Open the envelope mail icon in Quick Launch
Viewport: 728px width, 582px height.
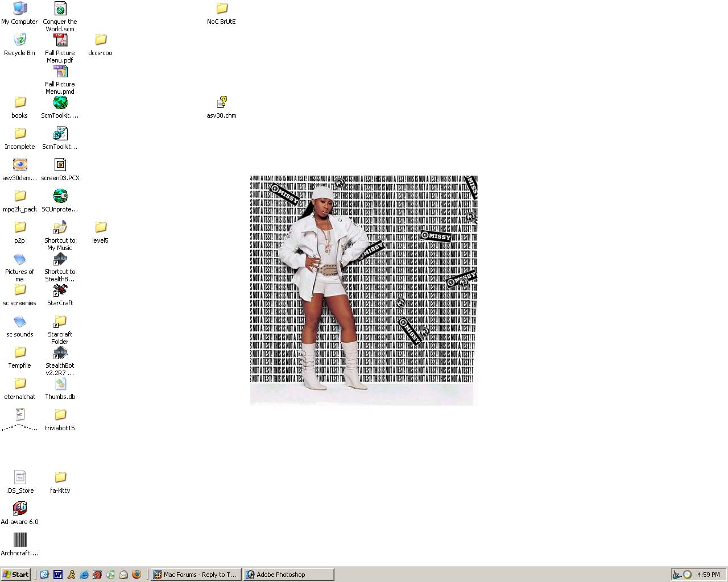pos(123,575)
